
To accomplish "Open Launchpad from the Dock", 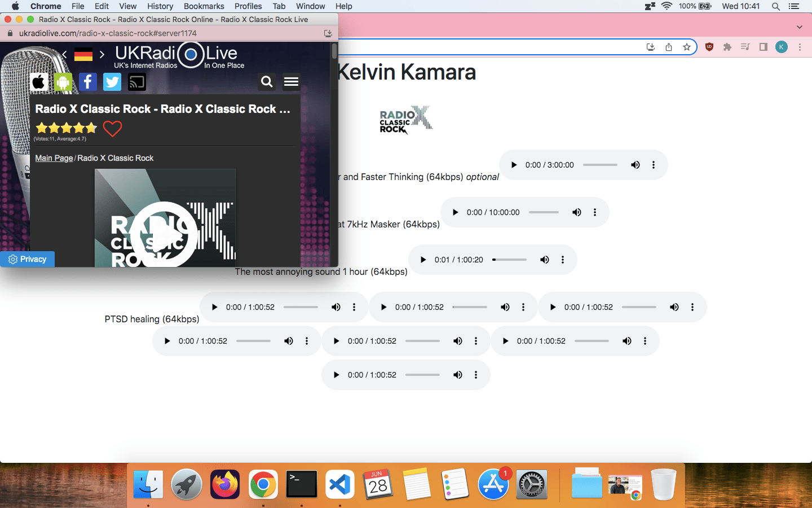I will [187, 484].
